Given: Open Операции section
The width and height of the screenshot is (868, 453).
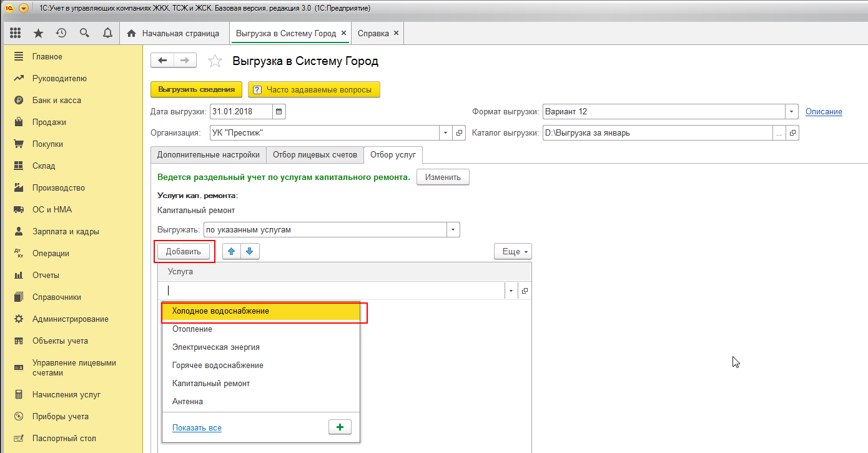Looking at the screenshot, I should (x=72, y=254).
